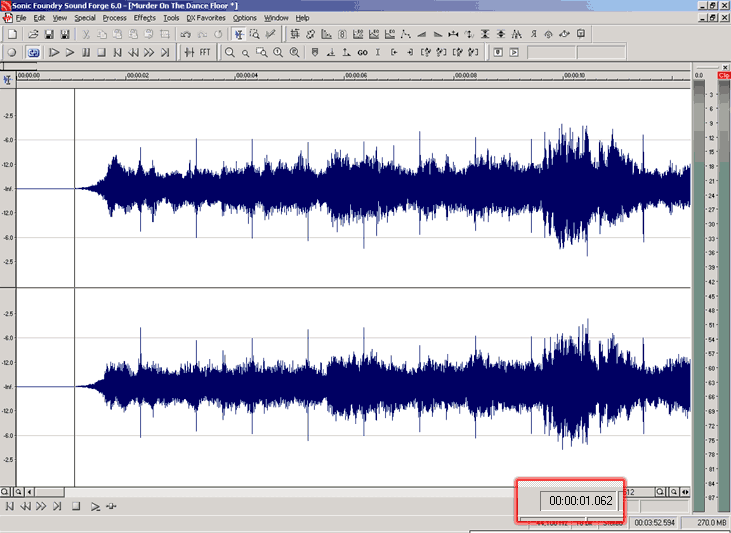Click the Save As floppy icon
Image resolution: width=731 pixels, height=533 pixels.
coord(65,34)
